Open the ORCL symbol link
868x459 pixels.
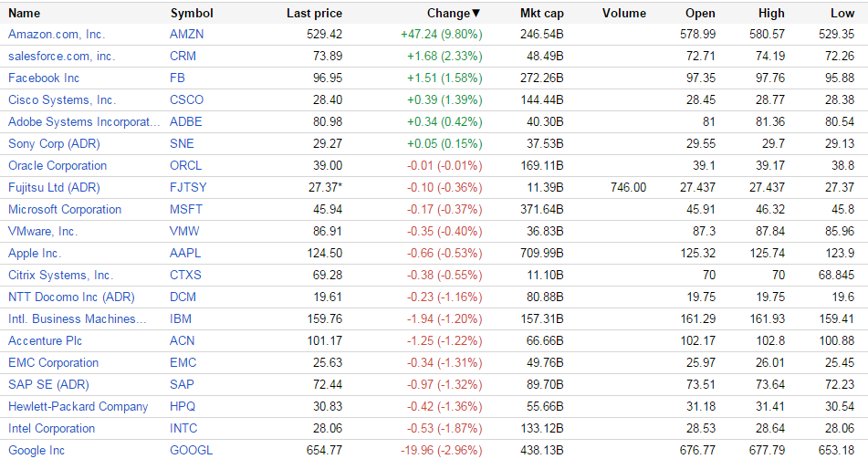185,165
